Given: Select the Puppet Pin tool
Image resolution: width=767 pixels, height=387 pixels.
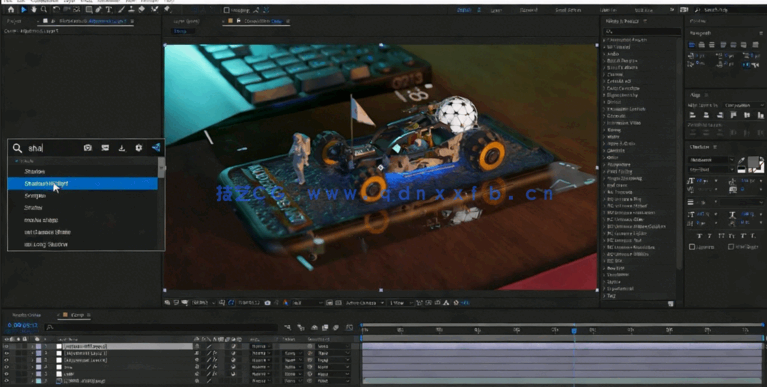Looking at the screenshot, I should [x=167, y=10].
